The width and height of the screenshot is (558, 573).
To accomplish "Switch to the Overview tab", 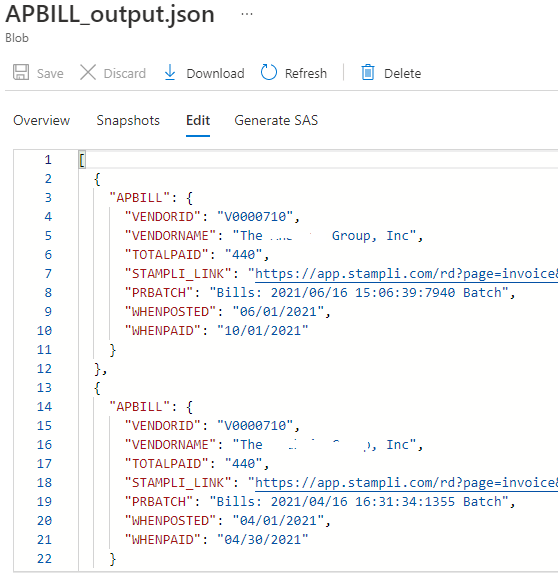I will [41, 121].
